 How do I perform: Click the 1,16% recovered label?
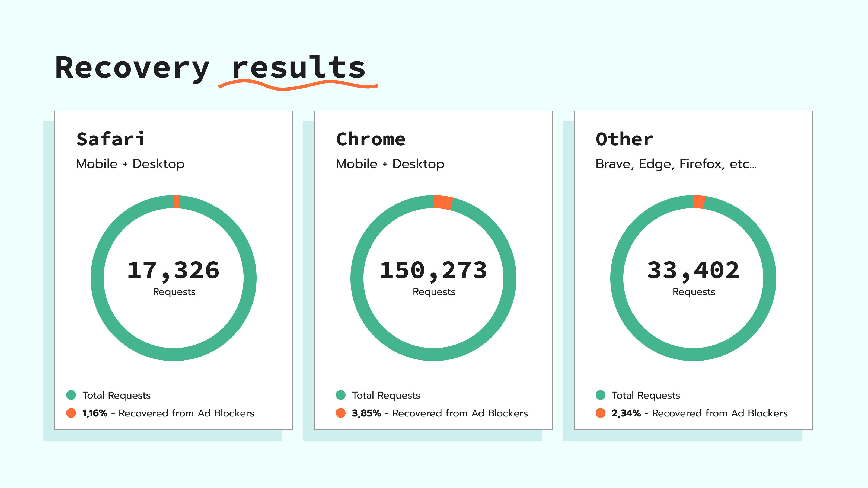pos(95,413)
